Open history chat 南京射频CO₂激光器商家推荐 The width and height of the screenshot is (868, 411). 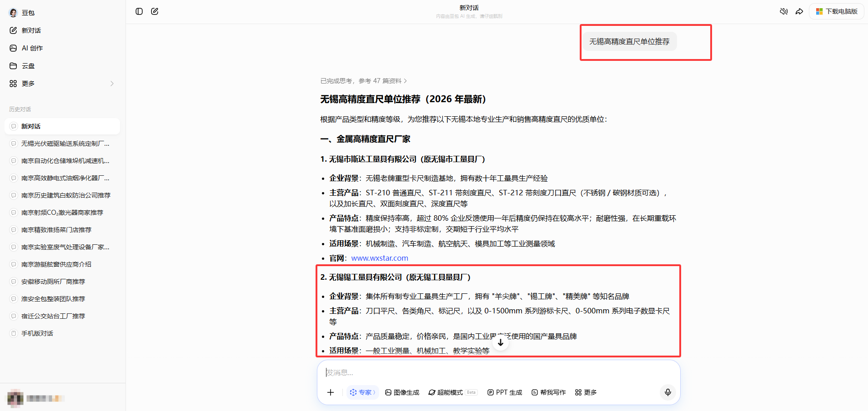tap(62, 213)
